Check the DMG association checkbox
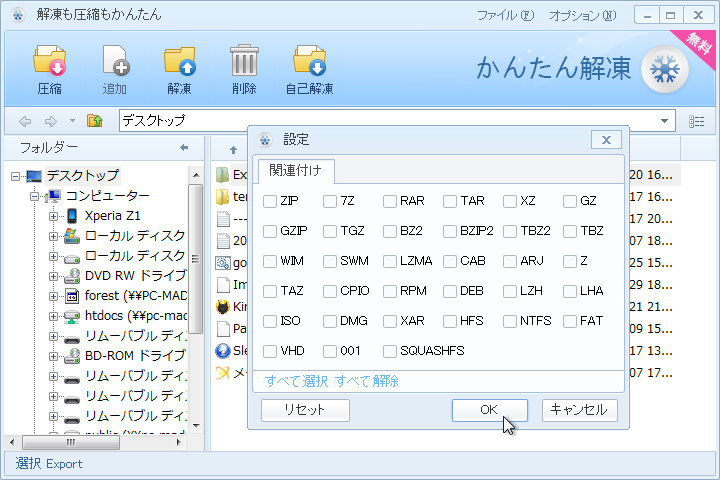This screenshot has width=720, height=480. coord(330,321)
